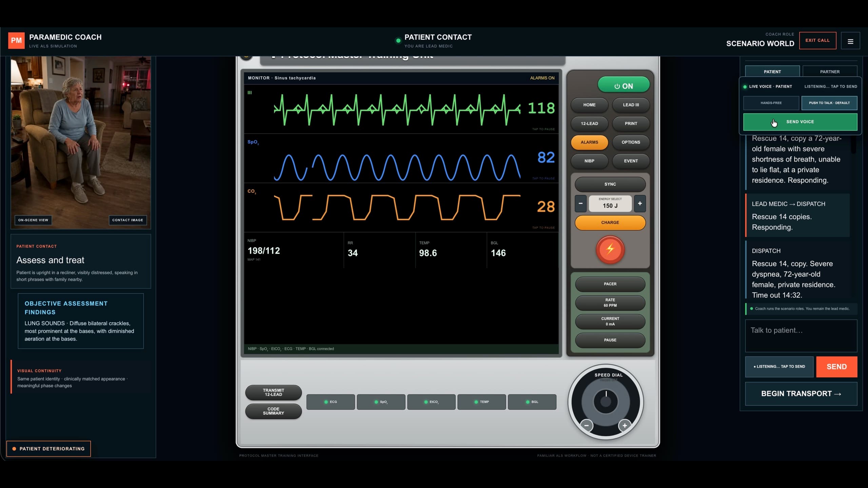Screen dimensions: 868x488
Task: Increase energy with the plus button
Action: click(x=640, y=203)
